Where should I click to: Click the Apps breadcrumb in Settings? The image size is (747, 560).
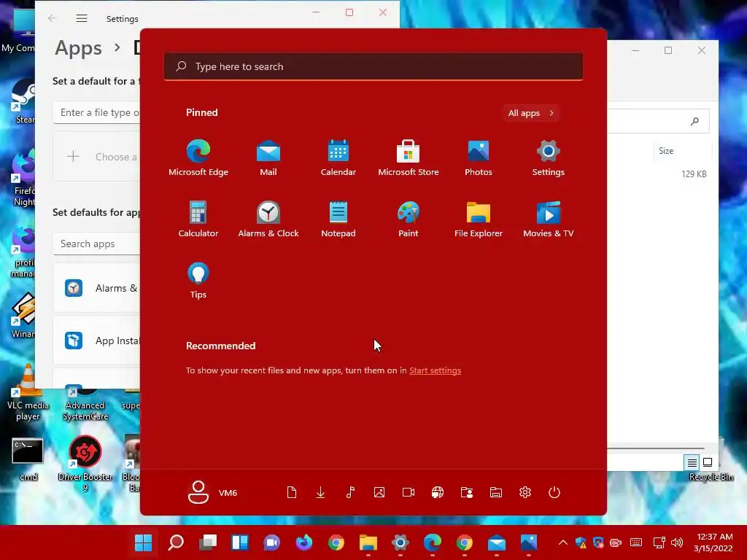[78, 48]
